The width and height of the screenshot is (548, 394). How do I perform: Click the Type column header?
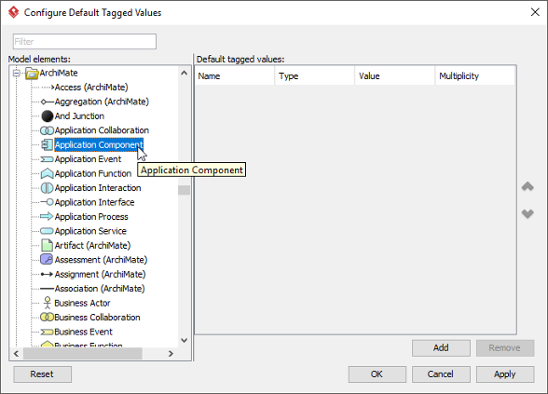coord(315,76)
